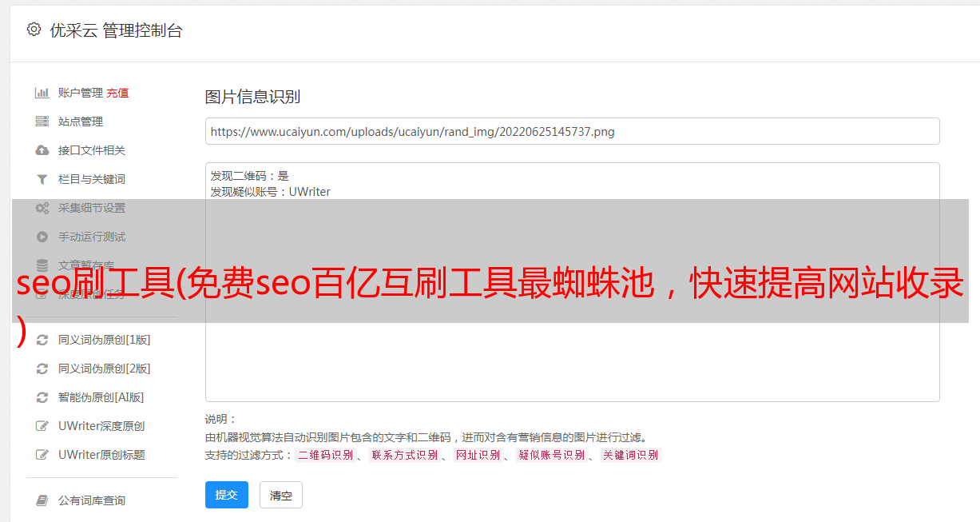Click the filter icon for 栏目与关键词
The width and height of the screenshot is (980, 522).
pyautogui.click(x=42, y=179)
